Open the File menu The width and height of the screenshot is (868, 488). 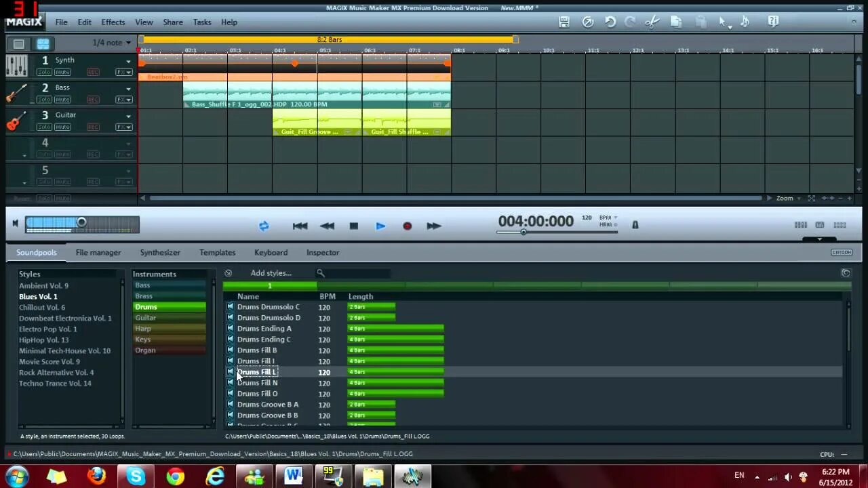(x=61, y=22)
